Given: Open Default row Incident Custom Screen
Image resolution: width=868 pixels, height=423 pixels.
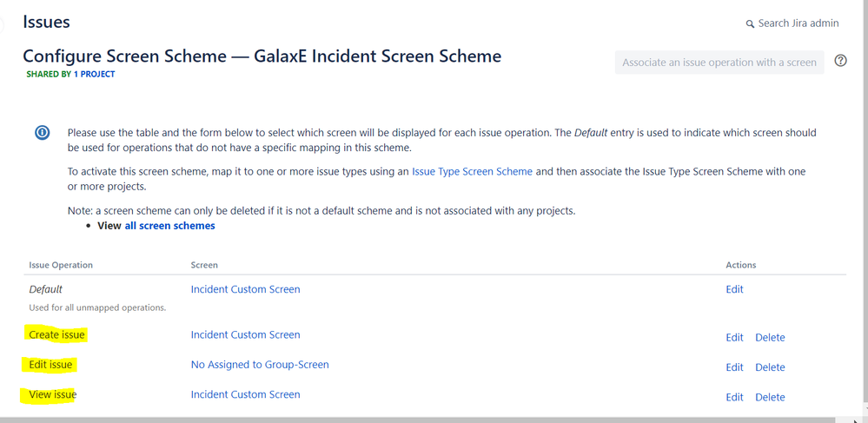Looking at the screenshot, I should tap(245, 289).
